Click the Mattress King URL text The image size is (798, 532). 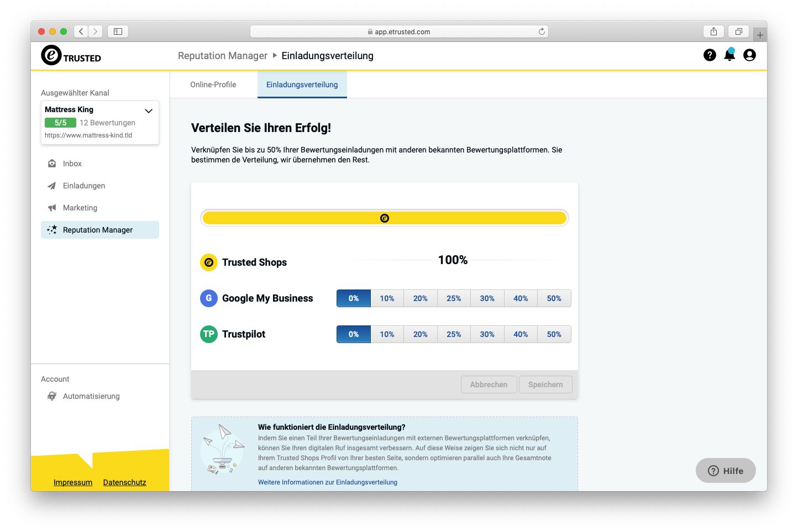click(88, 135)
